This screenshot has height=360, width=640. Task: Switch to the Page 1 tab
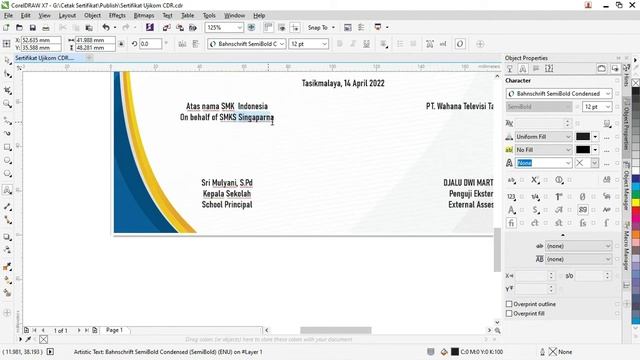click(114, 330)
